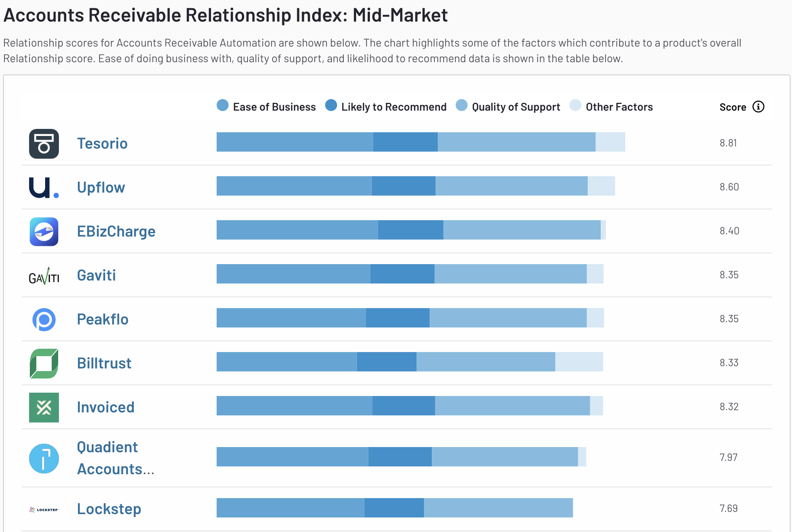Click the Upflow logo icon
792x532 pixels.
coord(44,187)
